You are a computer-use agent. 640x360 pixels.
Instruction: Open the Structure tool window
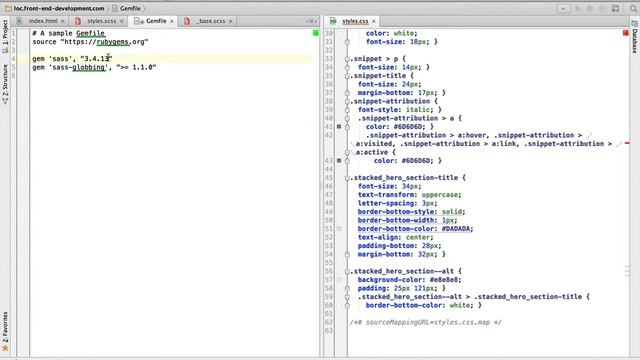[5, 84]
